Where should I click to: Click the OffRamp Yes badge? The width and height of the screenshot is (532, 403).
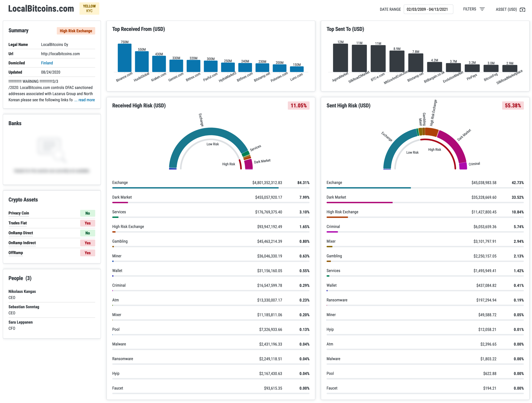pyautogui.click(x=88, y=253)
